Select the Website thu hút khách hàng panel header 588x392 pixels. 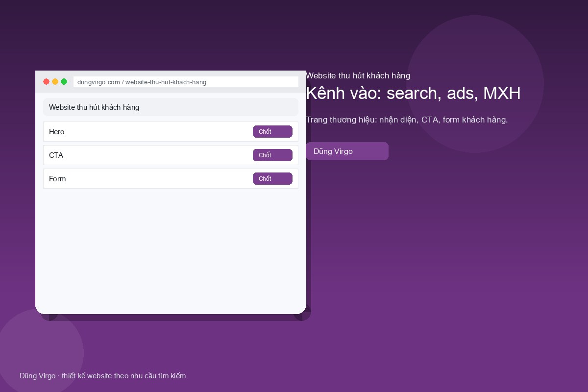click(171, 107)
